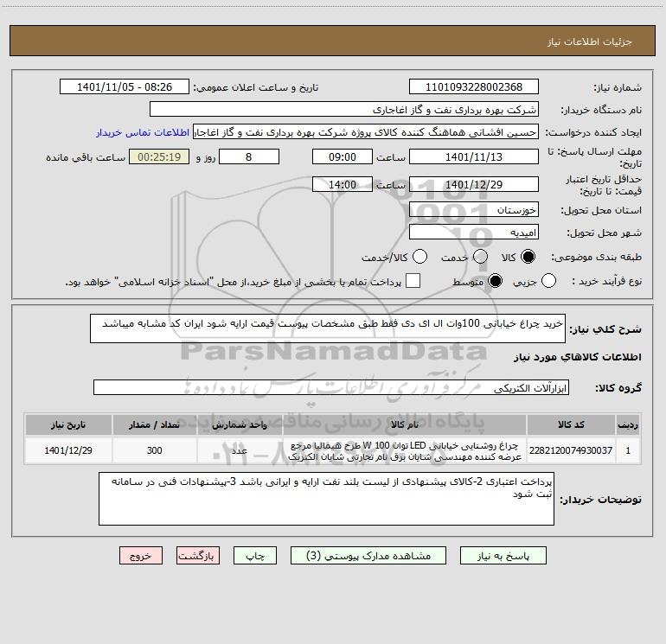This screenshot has width=666, height=644.
Task: Choose the جزیی purchase type radio
Action: click(x=548, y=281)
